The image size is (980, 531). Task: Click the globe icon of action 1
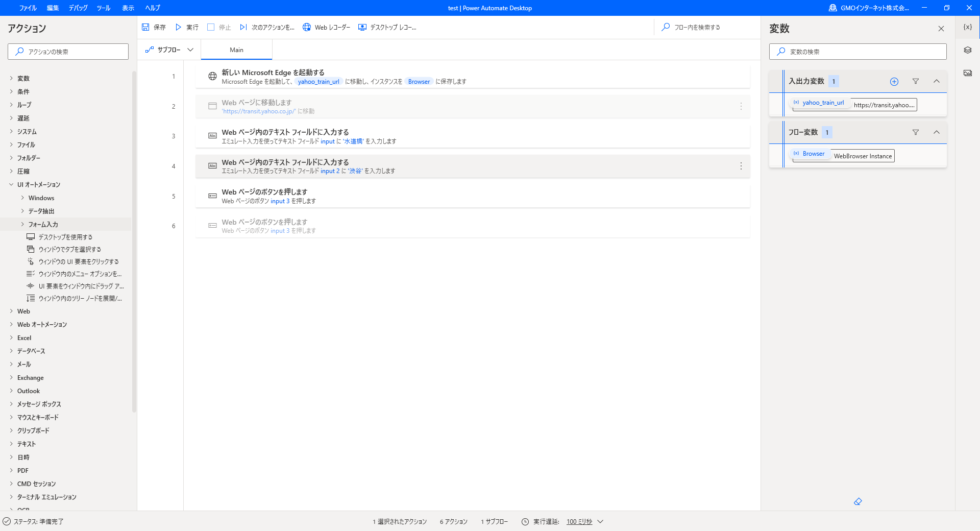pyautogui.click(x=212, y=77)
